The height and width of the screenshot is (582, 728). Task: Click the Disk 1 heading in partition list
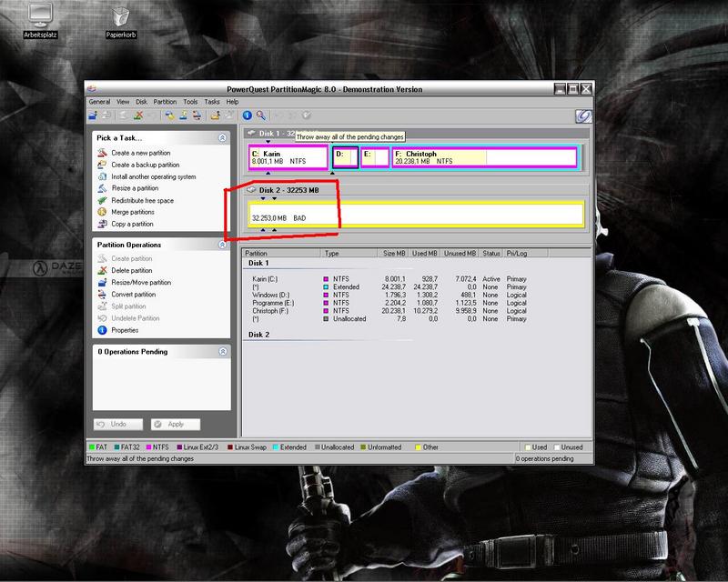[258, 263]
